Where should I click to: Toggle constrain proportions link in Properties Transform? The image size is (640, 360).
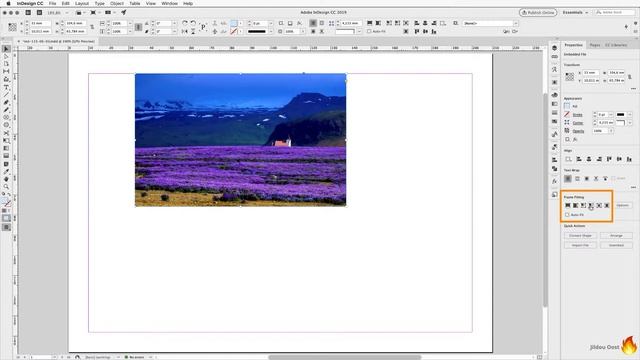[630, 76]
